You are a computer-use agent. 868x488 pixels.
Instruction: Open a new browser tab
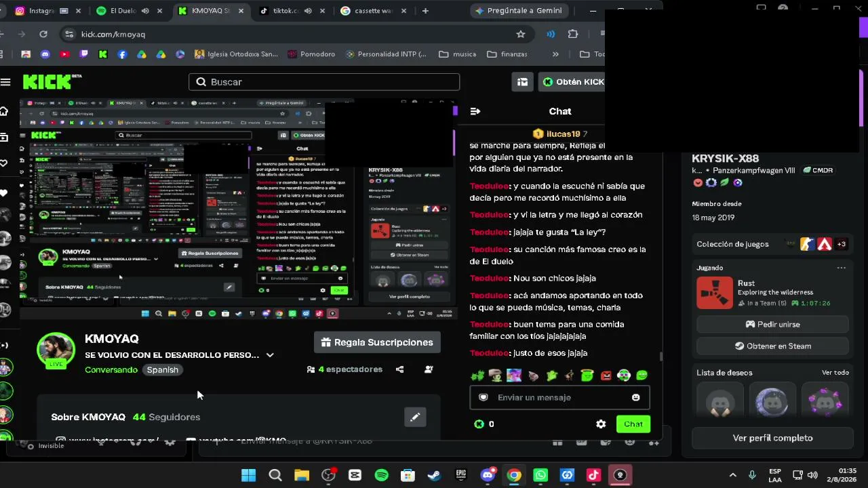point(425,11)
